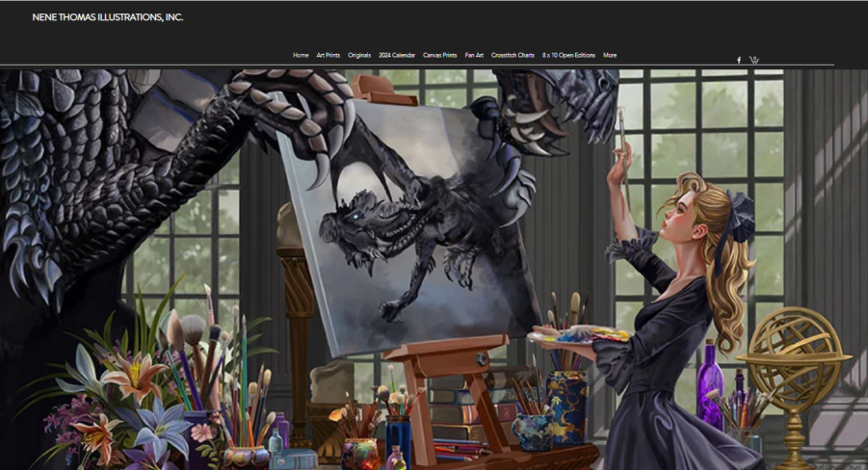The image size is (868, 470).
Task: Open the Fan Art page
Action: click(x=474, y=55)
